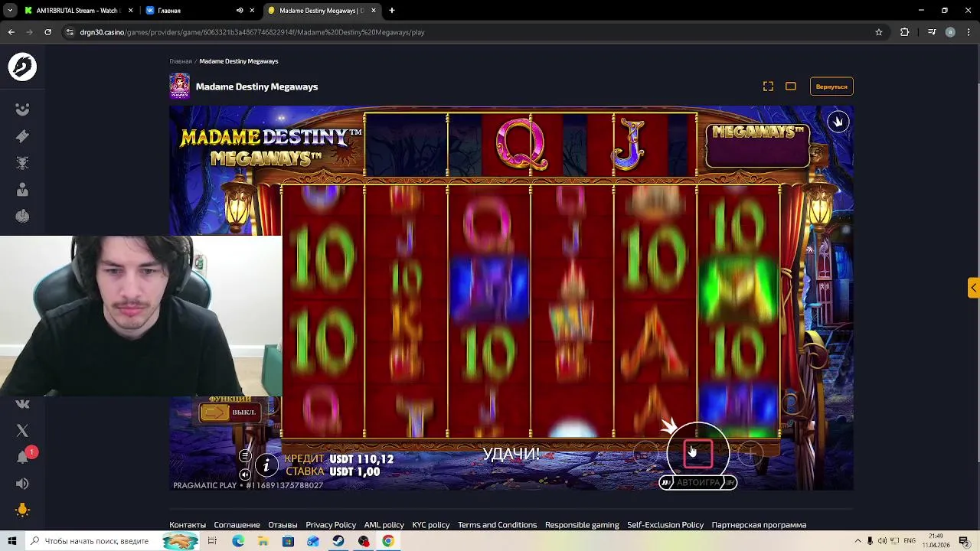Open Chrome three-dot menu
This screenshot has width=980, height=551.
tap(968, 32)
